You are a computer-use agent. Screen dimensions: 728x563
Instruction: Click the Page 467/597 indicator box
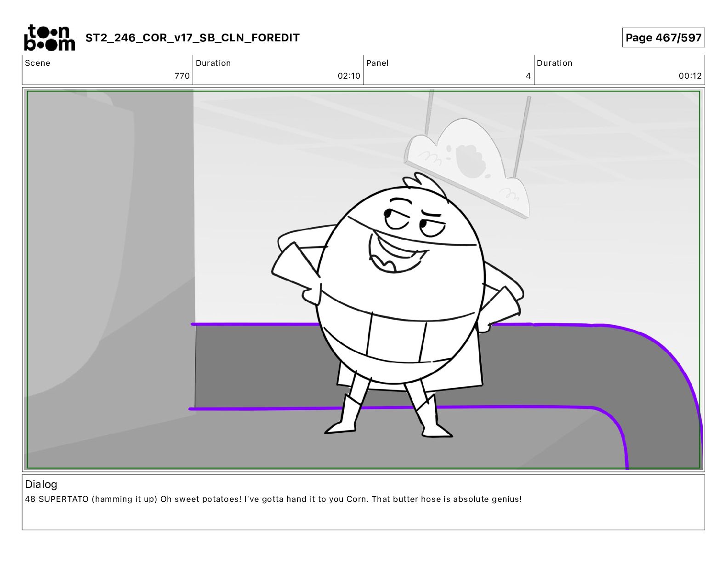coord(663,38)
